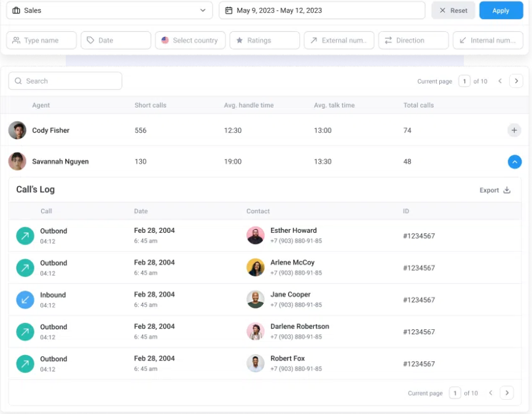Click the US flag in Select country filter
The width and height of the screenshot is (532, 414).
(165, 40)
